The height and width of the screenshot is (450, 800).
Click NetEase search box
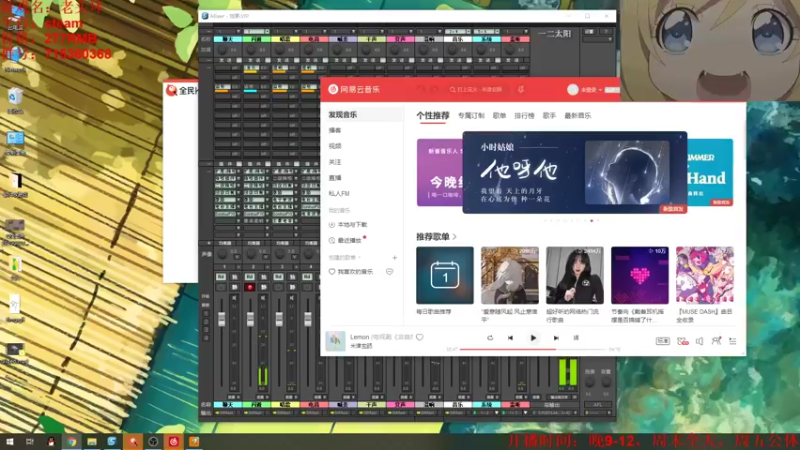click(477, 89)
